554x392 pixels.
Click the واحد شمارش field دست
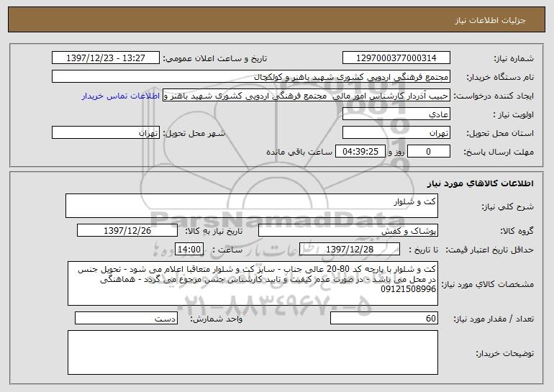pyautogui.click(x=126, y=318)
